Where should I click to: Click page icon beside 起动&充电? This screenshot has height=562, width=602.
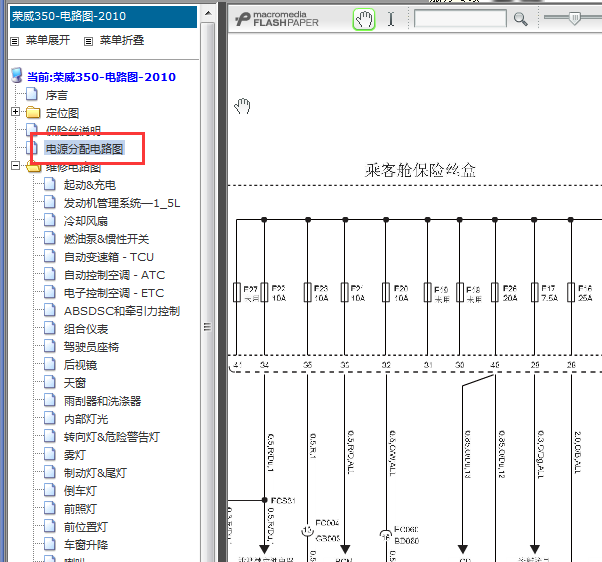pos(50,184)
